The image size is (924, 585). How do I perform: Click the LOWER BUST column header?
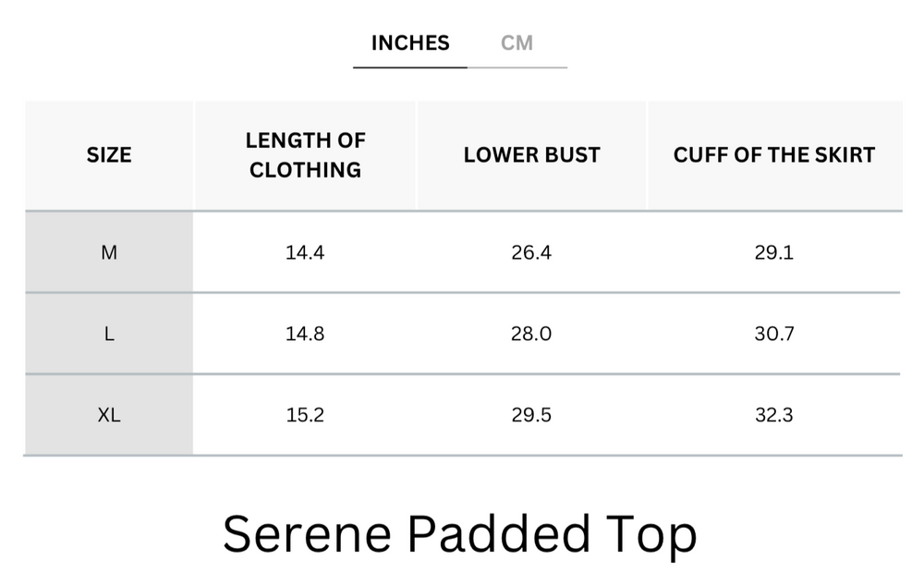531,154
